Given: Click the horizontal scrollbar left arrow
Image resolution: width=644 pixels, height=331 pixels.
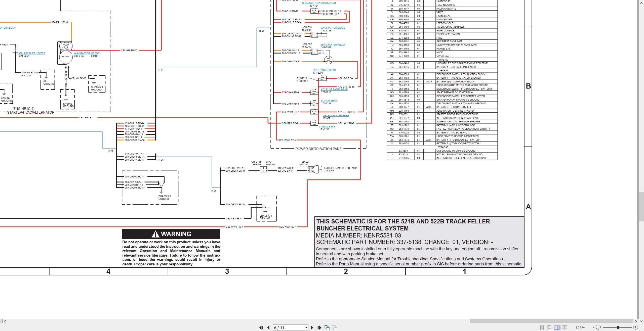Looking at the screenshot, I should (x=5, y=321).
